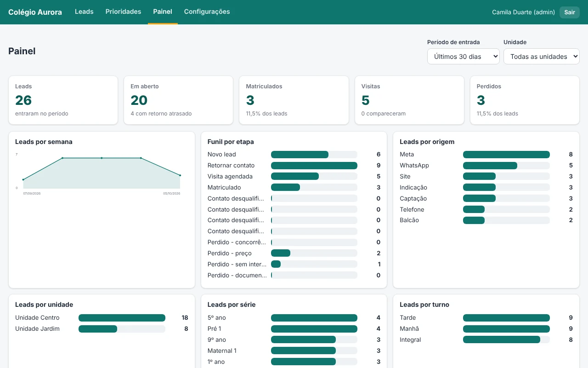This screenshot has width=588, height=368.
Task: Click the 05/10/2026 chart date label
Action: click(171, 194)
